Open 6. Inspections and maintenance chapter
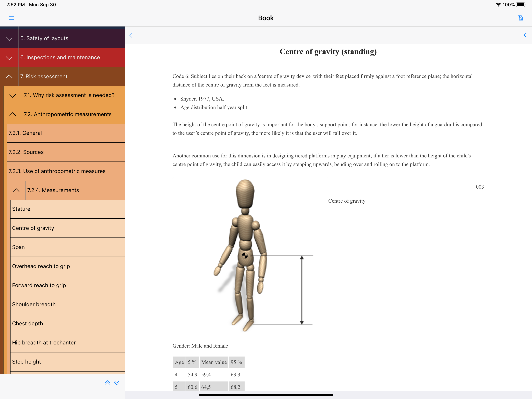The image size is (532, 399). pos(72,57)
